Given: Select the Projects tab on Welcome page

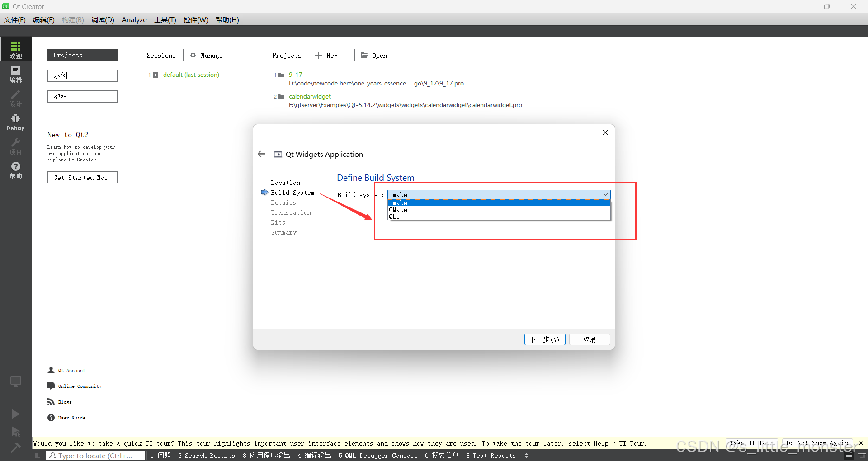Looking at the screenshot, I should (x=82, y=55).
